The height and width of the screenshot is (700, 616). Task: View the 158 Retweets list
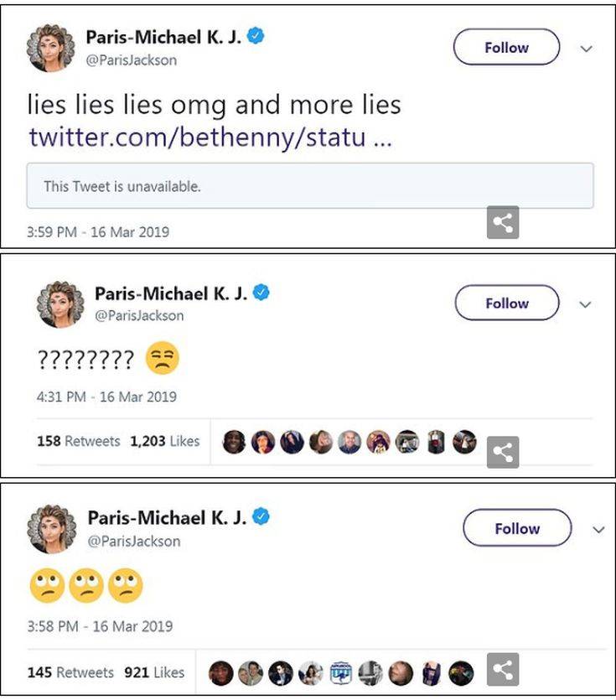pos(79,441)
